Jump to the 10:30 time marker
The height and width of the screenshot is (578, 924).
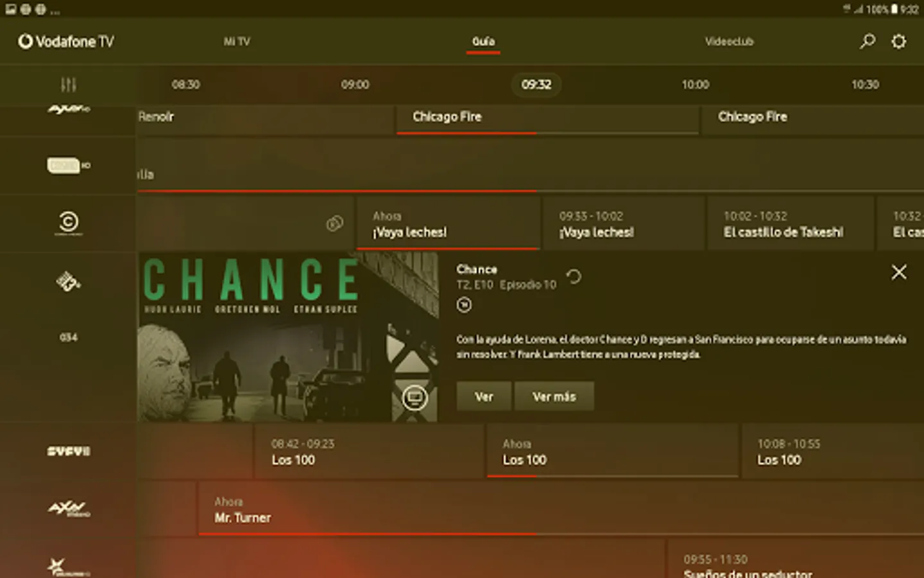pos(865,85)
